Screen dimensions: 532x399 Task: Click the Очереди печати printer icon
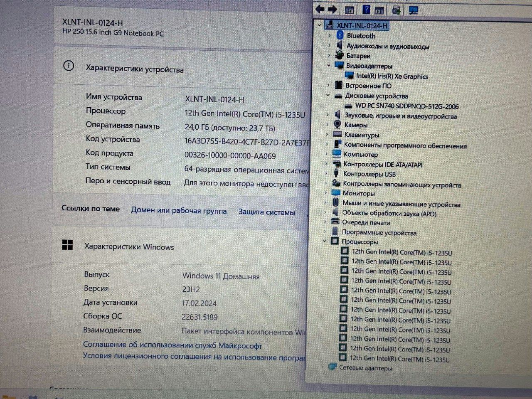pyautogui.click(x=335, y=222)
